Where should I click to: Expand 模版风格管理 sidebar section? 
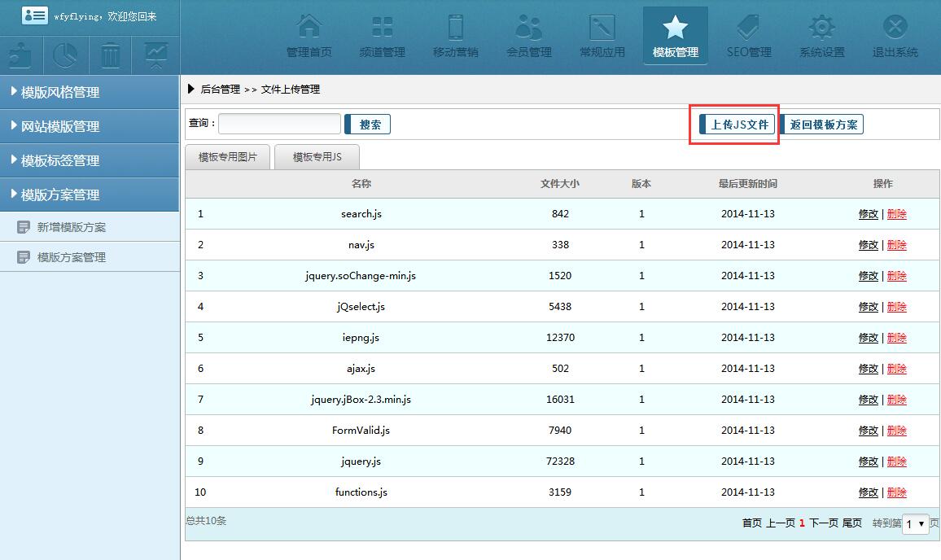[x=90, y=92]
